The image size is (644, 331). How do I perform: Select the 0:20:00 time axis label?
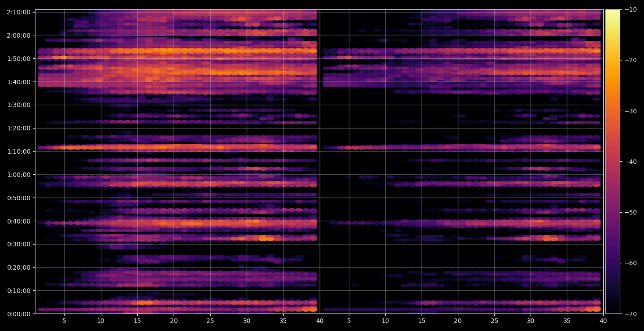[18, 267]
